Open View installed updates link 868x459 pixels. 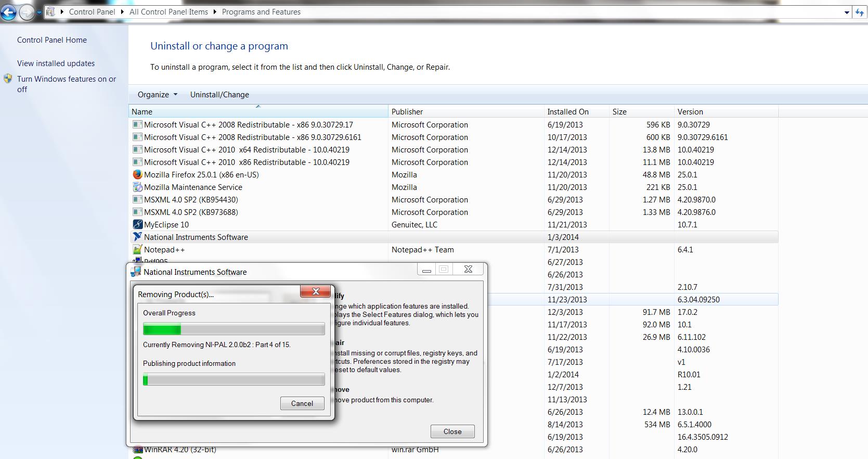[56, 63]
